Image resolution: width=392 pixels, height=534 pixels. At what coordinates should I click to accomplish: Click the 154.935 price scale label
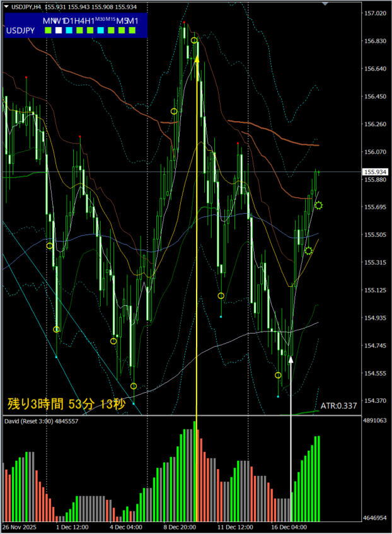pos(376,318)
